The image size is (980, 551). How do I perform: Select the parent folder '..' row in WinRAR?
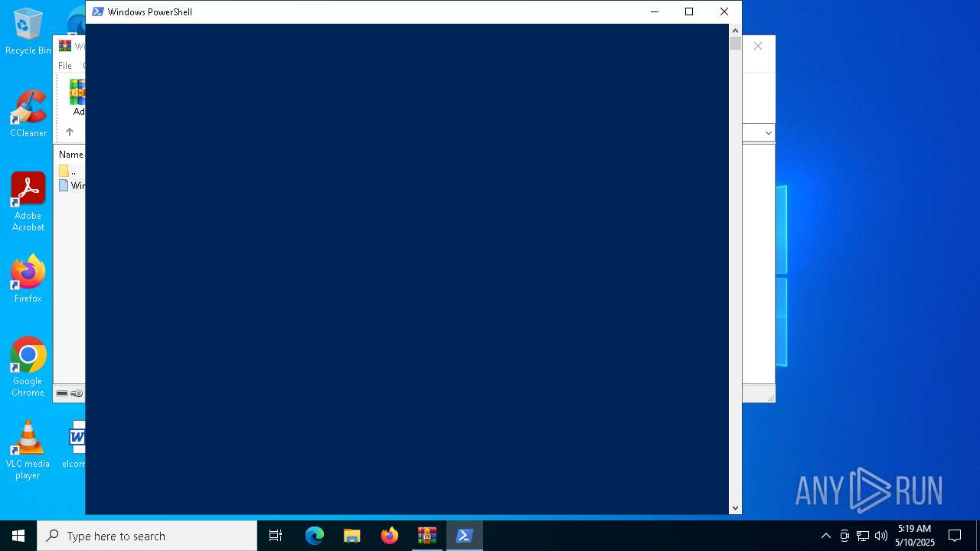pos(71,171)
